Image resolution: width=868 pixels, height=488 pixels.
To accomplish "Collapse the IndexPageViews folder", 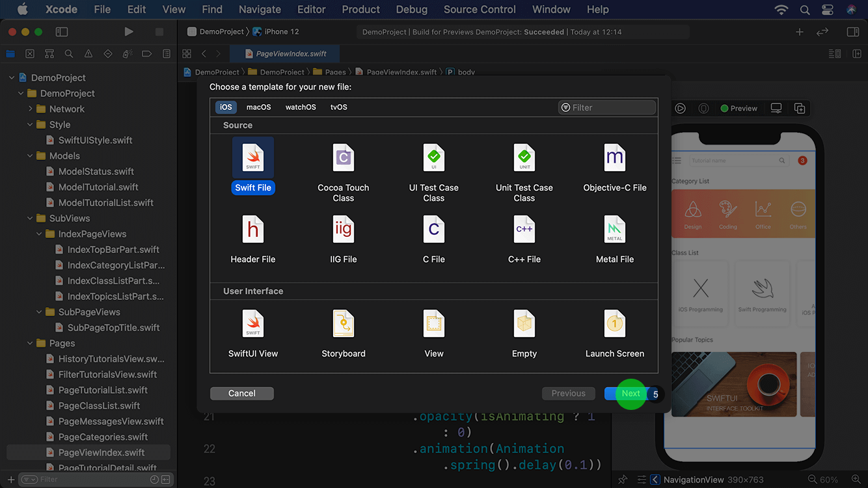I will 39,234.
